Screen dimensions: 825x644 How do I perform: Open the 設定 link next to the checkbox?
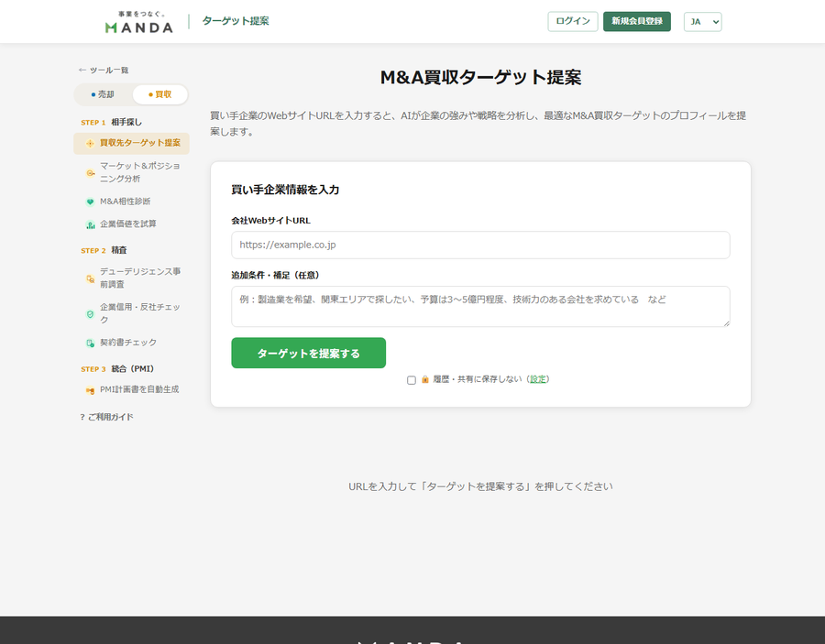point(538,379)
